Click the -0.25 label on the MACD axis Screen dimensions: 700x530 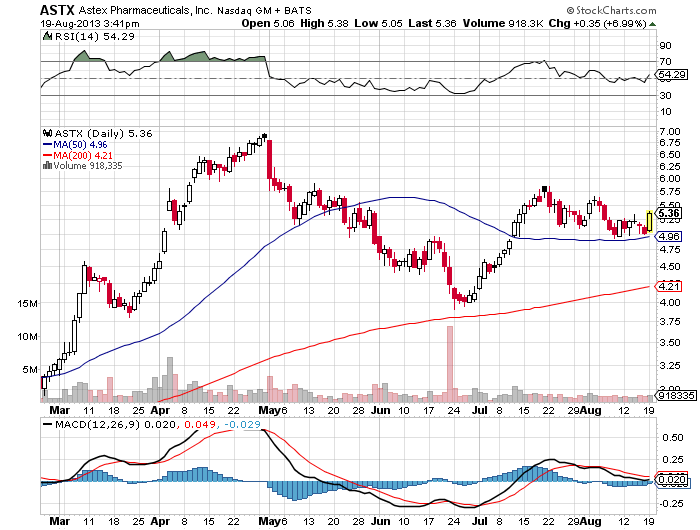tap(671, 504)
